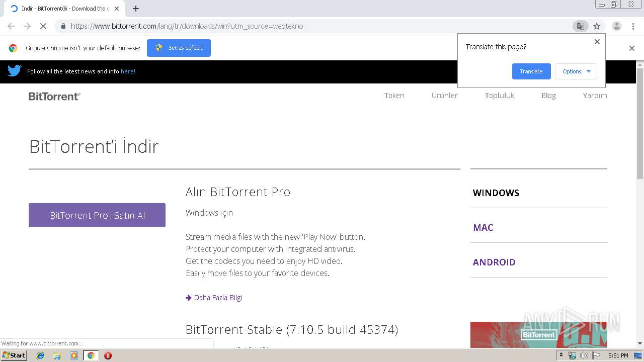
Task: Click the translate icon in address bar
Action: click(x=580, y=26)
